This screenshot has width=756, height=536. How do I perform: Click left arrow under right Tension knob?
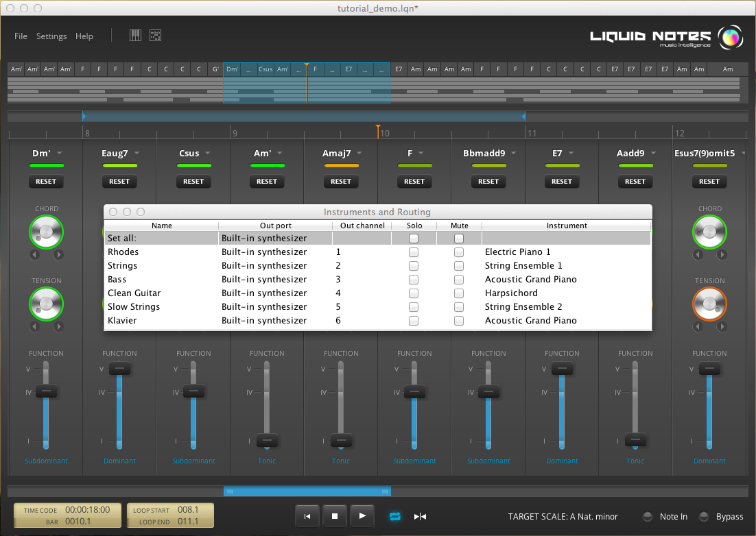tap(698, 327)
